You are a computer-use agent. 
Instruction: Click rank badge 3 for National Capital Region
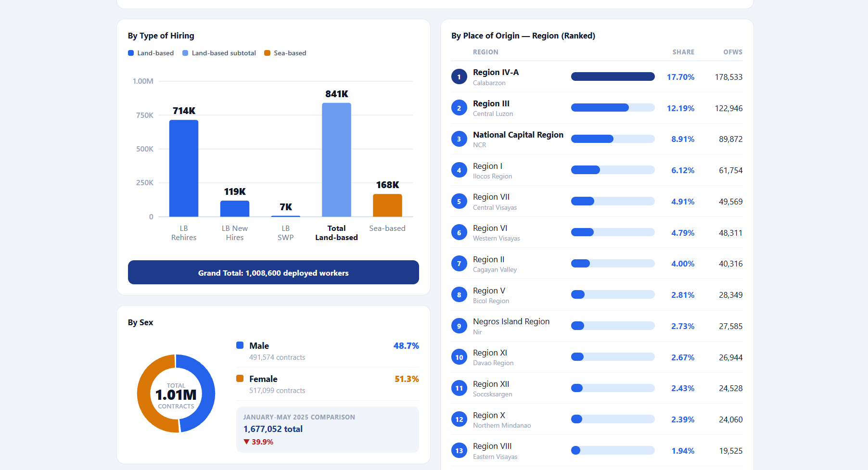point(459,139)
